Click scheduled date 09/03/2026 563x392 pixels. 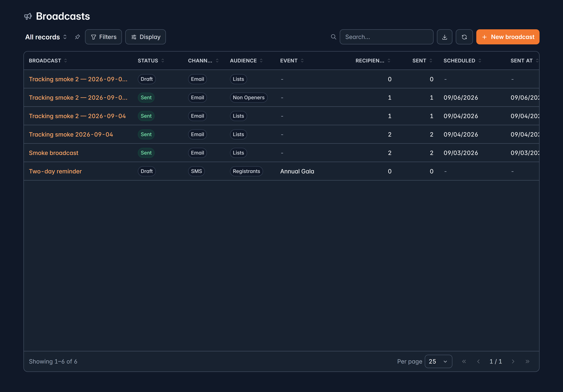(x=461, y=153)
